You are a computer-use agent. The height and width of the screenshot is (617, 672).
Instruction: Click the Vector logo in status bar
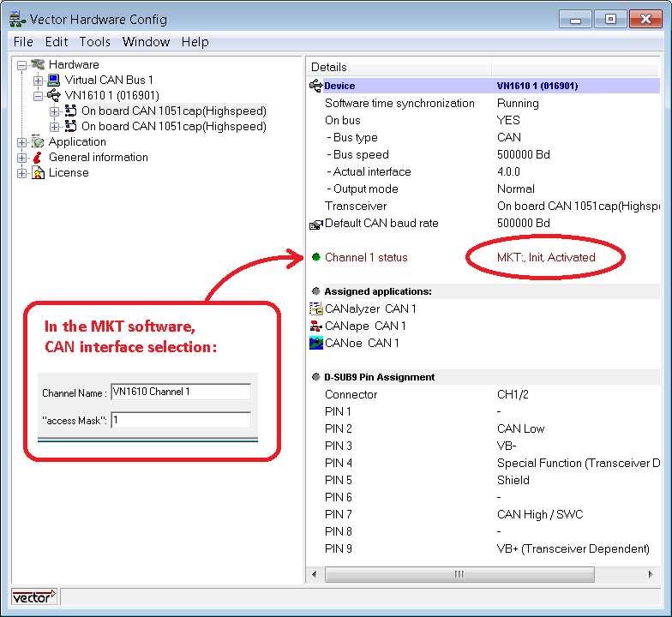pyautogui.click(x=34, y=596)
